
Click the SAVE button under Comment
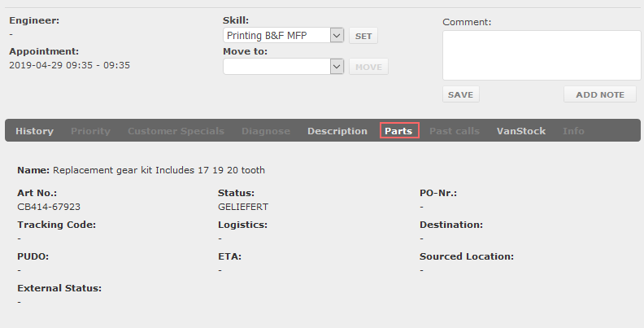point(461,94)
